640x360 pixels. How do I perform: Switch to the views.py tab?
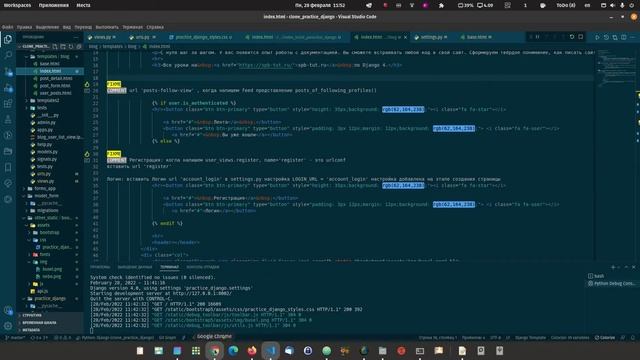tap(102, 37)
